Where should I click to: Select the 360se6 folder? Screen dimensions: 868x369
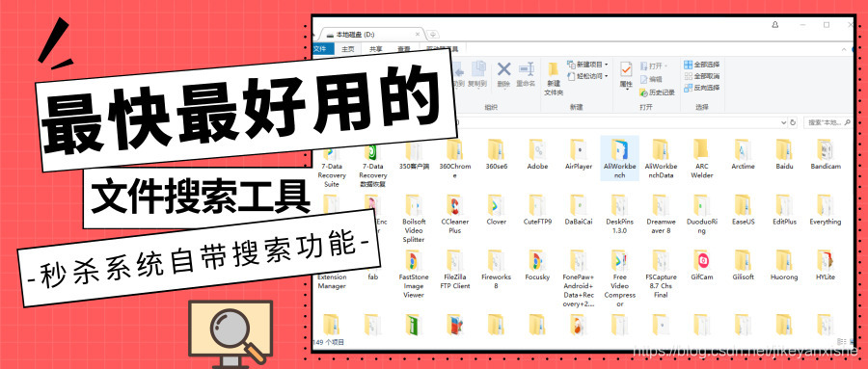tap(496, 154)
